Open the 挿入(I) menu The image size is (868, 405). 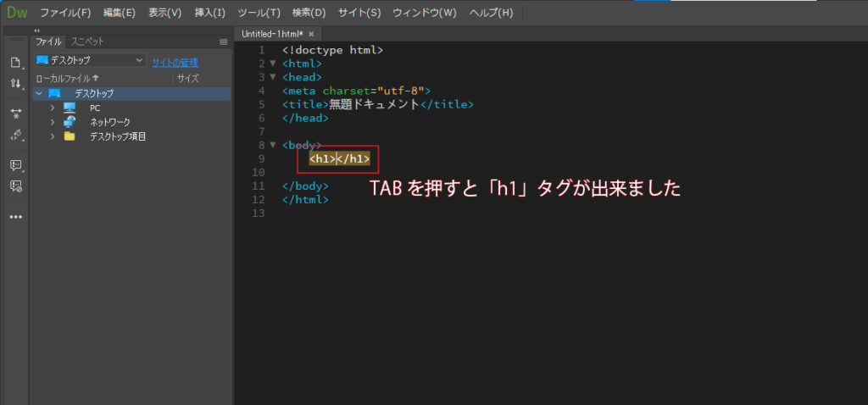point(210,13)
